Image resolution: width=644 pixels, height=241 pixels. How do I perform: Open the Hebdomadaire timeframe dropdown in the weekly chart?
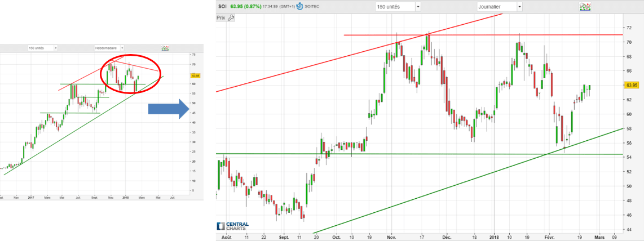point(108,48)
